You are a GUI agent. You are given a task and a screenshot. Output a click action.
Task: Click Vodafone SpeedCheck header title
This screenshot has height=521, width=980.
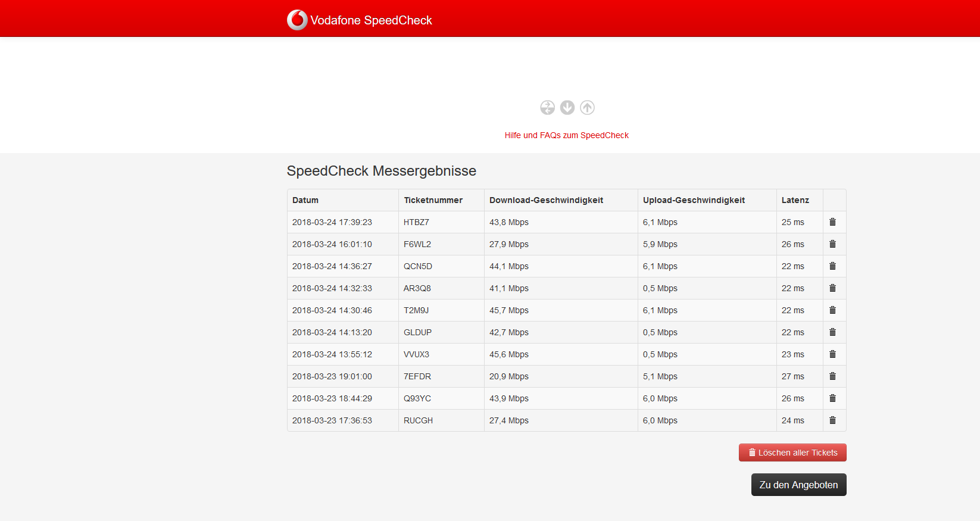pos(371,20)
